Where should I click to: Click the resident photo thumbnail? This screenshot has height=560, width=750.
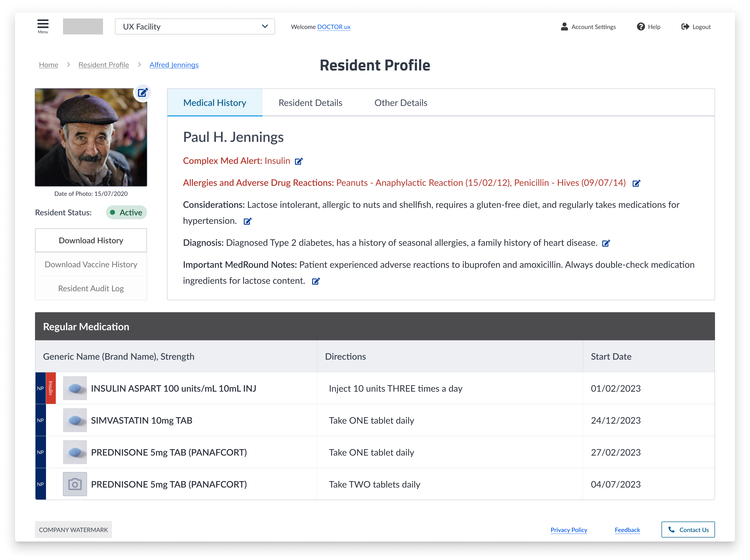click(91, 137)
